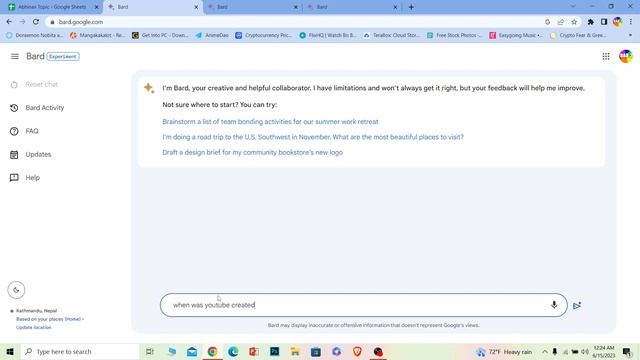Open the Chrome profile avatar in toolbar

tap(617, 22)
